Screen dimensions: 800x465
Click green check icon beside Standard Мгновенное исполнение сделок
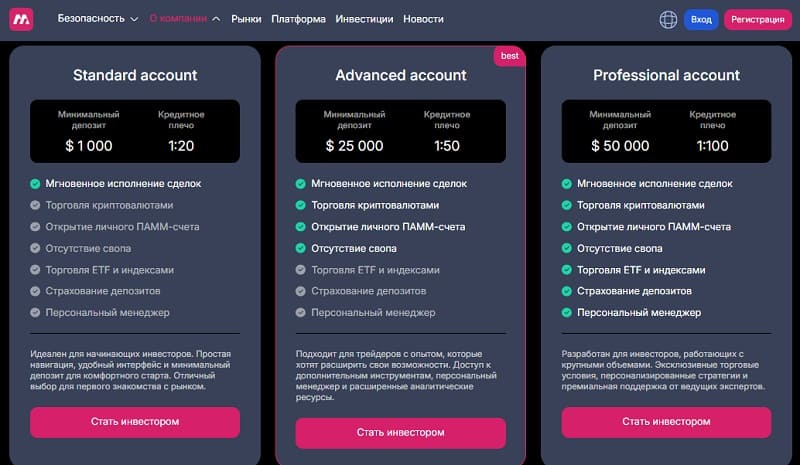coord(35,184)
